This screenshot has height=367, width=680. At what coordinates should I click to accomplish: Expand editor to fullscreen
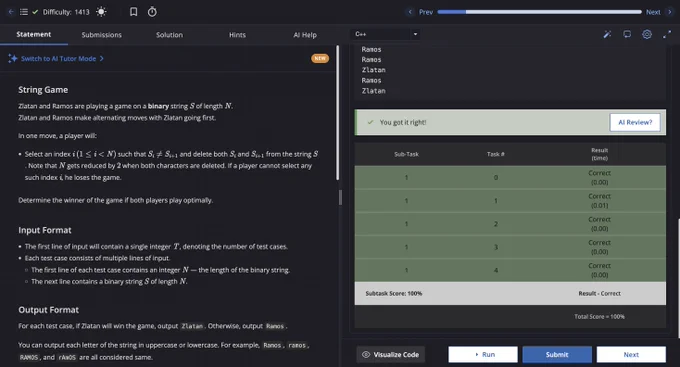tap(667, 34)
